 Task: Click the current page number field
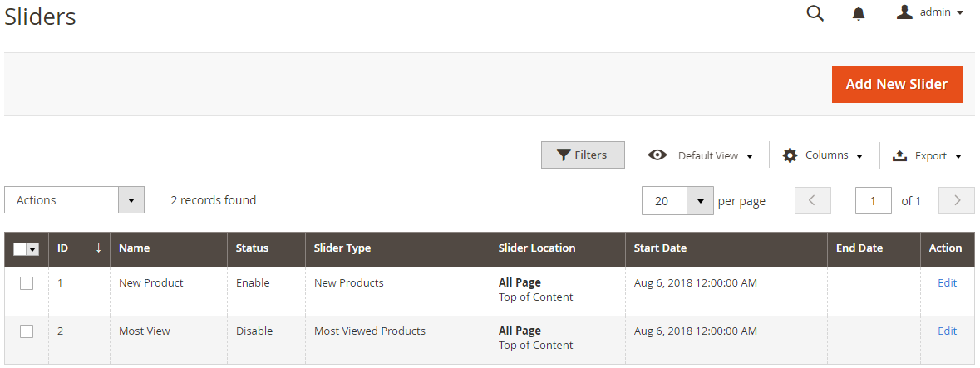[873, 201]
